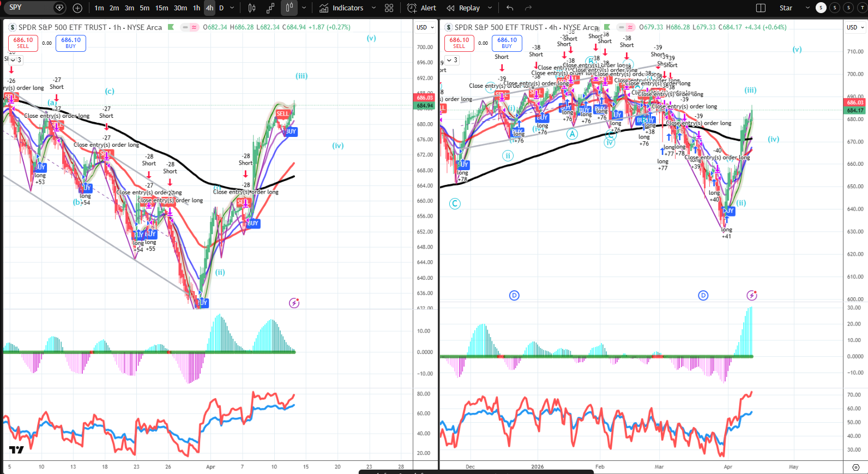Click the BUY 686.10 button on 1h chart

coord(71,43)
